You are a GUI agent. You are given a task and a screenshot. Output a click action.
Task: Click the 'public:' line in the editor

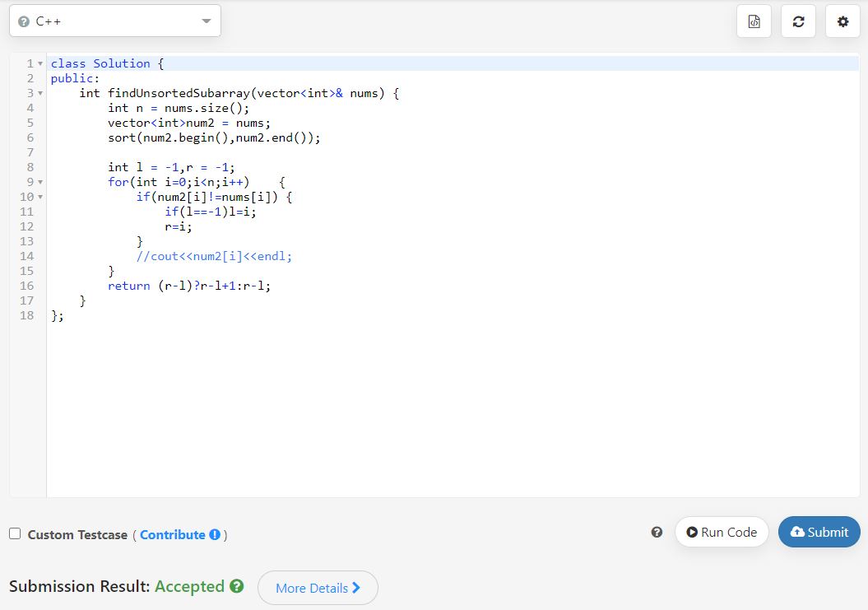(x=75, y=79)
